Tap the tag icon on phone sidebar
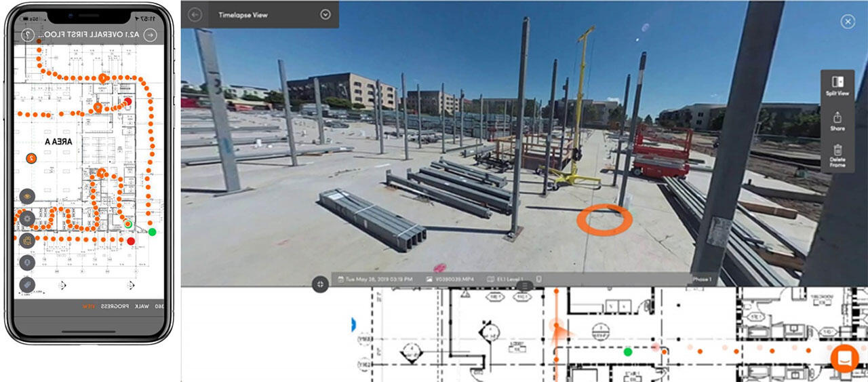Viewport: 868px width, 382px height. 27,284
